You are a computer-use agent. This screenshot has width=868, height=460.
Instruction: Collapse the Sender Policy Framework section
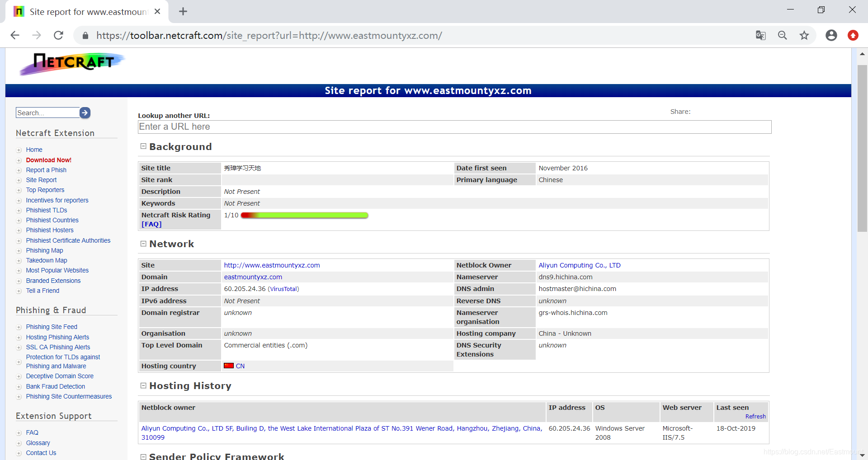[143, 456]
